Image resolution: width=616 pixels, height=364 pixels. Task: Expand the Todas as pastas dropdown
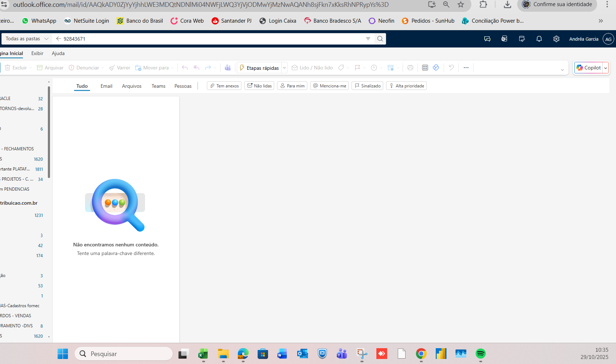[x=27, y=39]
